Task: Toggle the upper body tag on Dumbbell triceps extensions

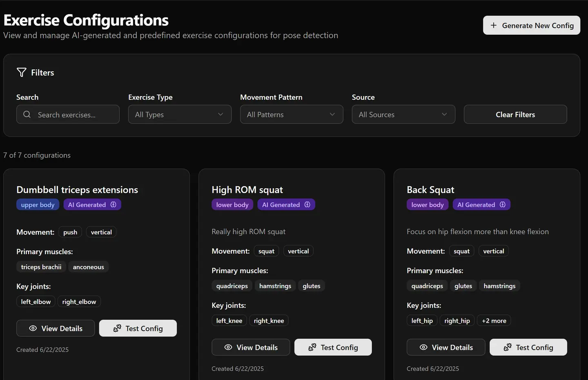Action: pyautogui.click(x=38, y=204)
